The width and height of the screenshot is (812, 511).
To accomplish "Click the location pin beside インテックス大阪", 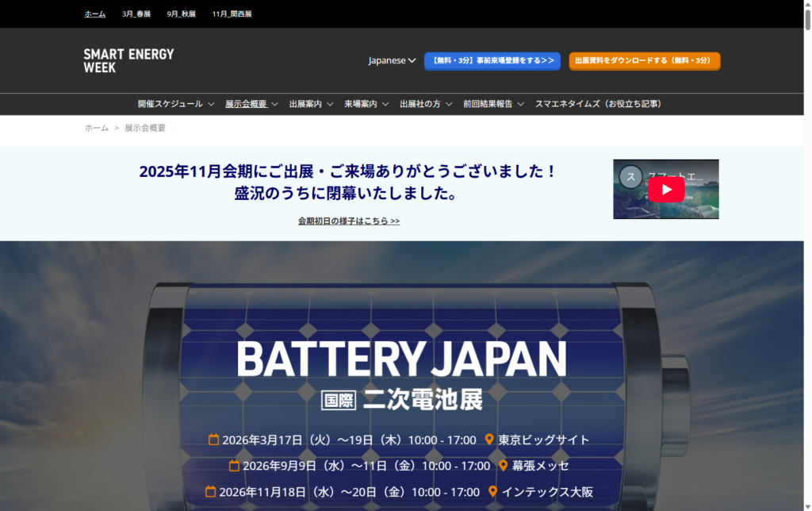I will (x=492, y=492).
